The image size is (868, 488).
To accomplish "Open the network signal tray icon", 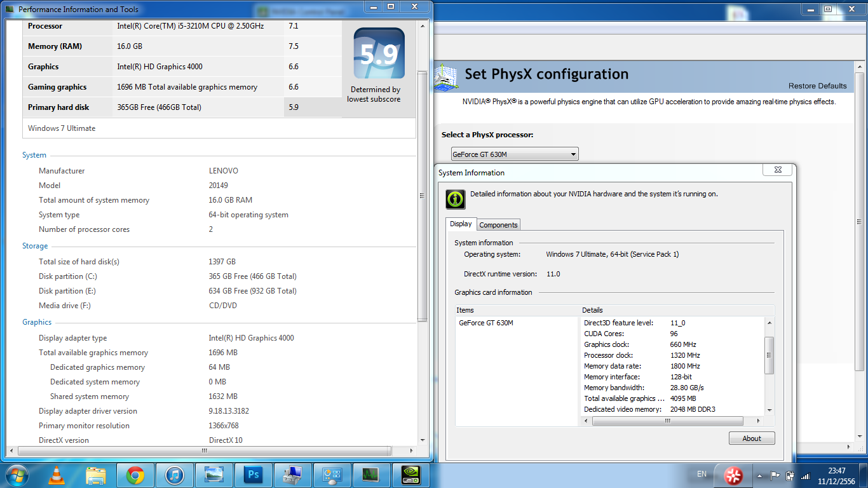I will 805,475.
